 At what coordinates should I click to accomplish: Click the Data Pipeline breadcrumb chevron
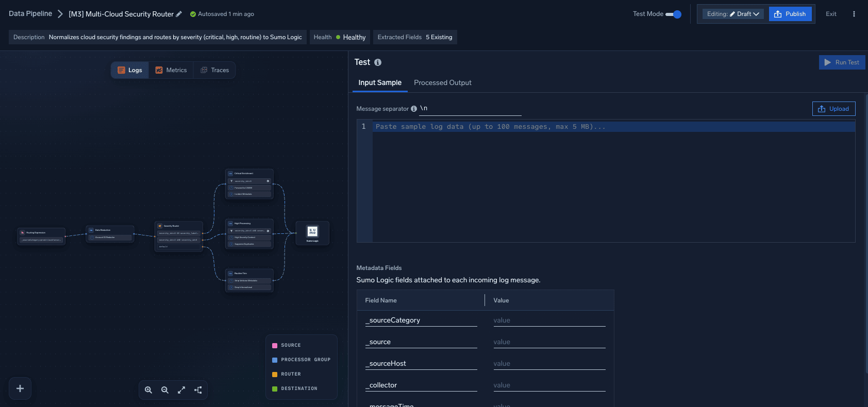click(60, 14)
